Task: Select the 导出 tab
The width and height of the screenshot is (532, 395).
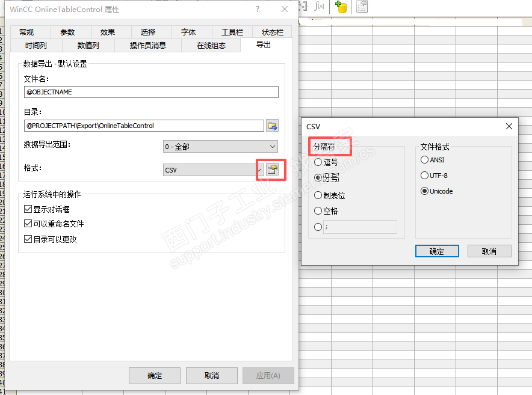Action: 267,44
